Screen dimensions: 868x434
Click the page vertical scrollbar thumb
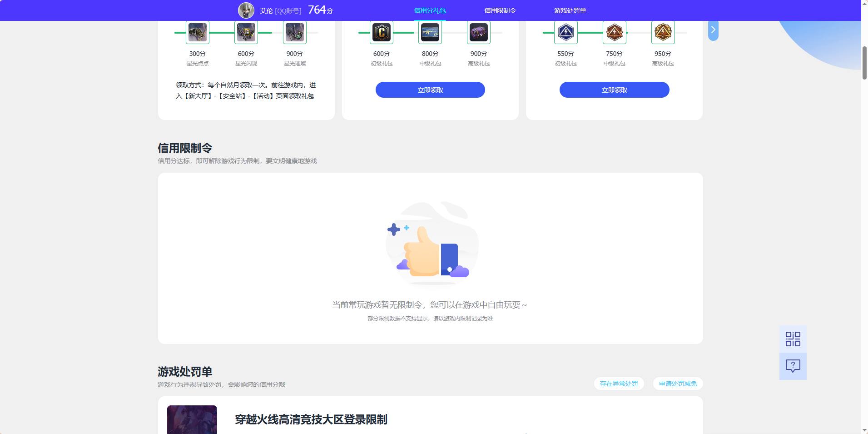864,63
